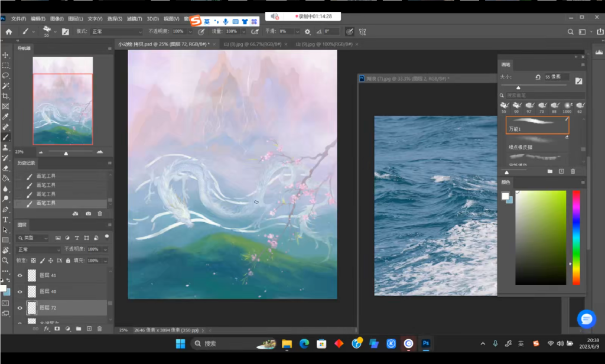Click the Crop tool icon
The width and height of the screenshot is (605, 364).
[x=5, y=96]
